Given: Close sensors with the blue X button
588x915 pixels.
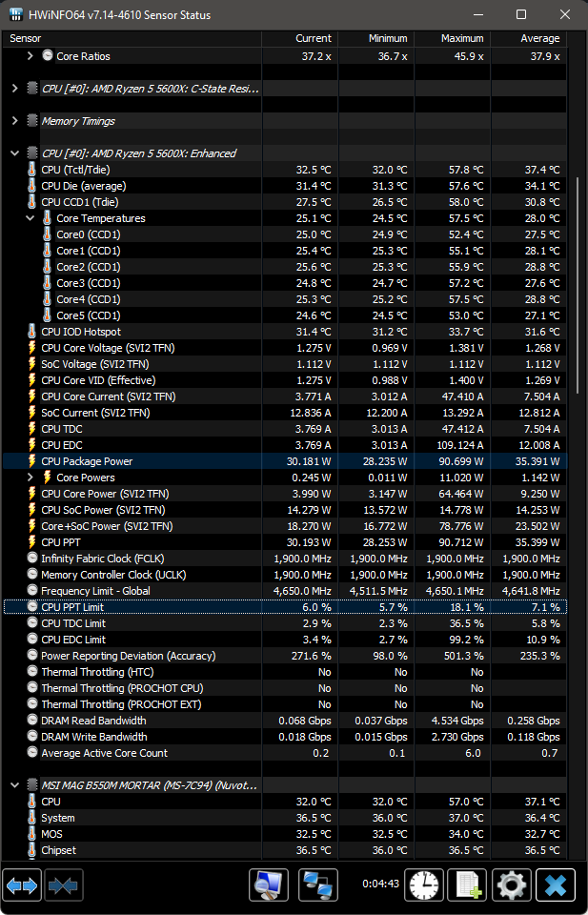Looking at the screenshot, I should click(x=555, y=885).
